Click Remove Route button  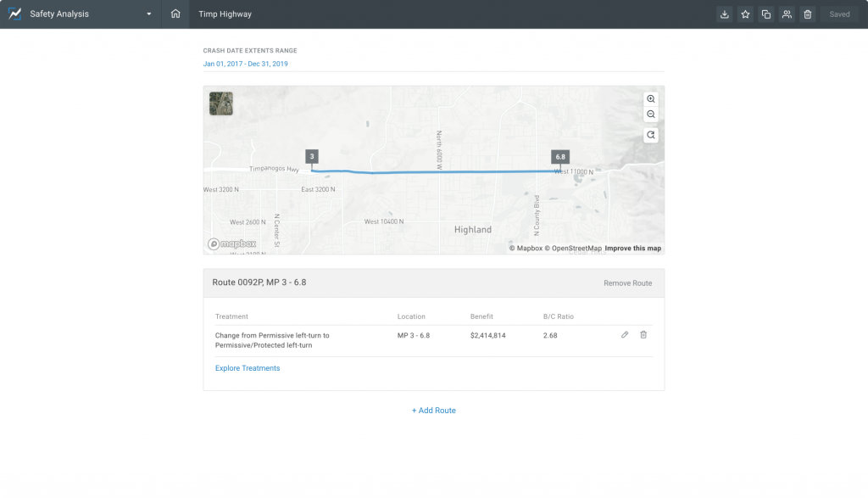pyautogui.click(x=627, y=283)
